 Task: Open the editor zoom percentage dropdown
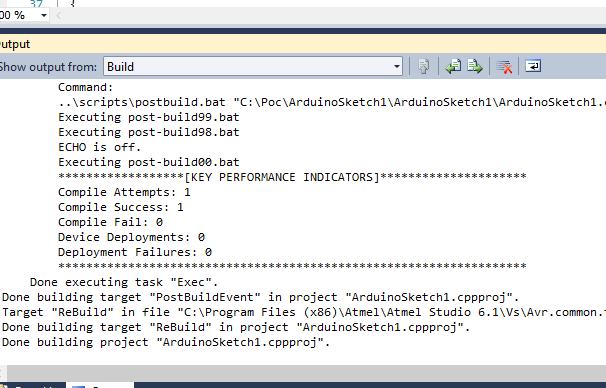pos(44,15)
